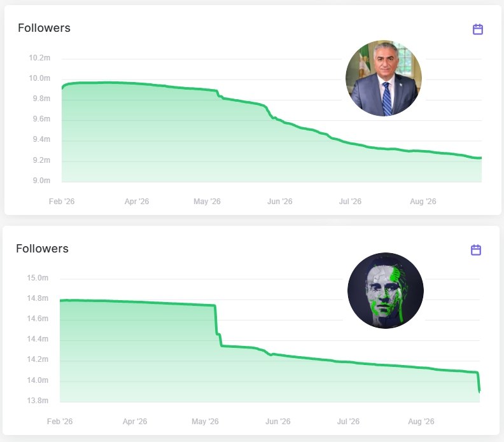Open calendar date picker on bottom Followers chart

click(x=476, y=250)
